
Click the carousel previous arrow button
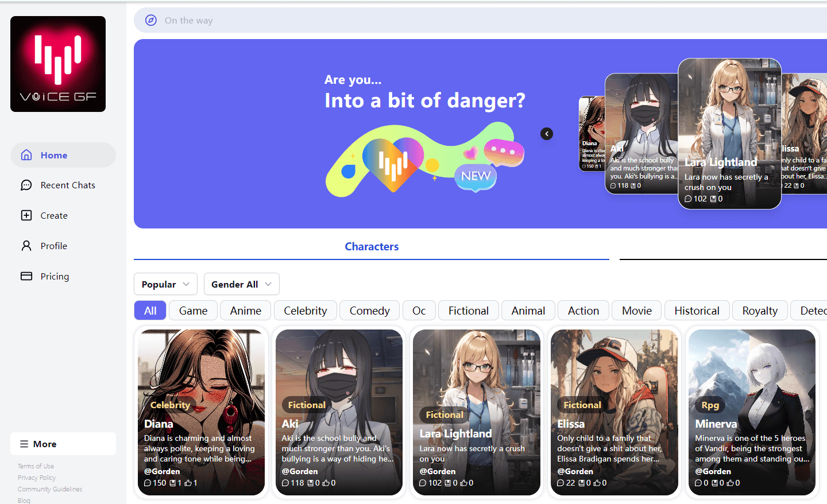547,134
